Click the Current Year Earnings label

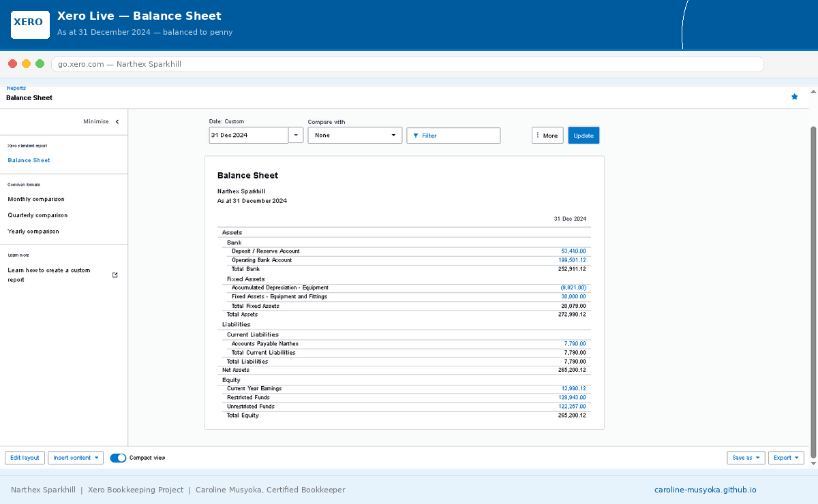click(254, 389)
